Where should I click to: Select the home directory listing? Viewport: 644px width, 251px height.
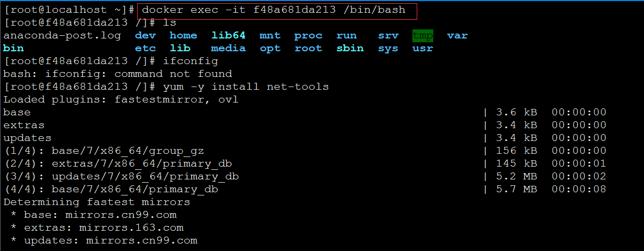pyautogui.click(x=183, y=36)
